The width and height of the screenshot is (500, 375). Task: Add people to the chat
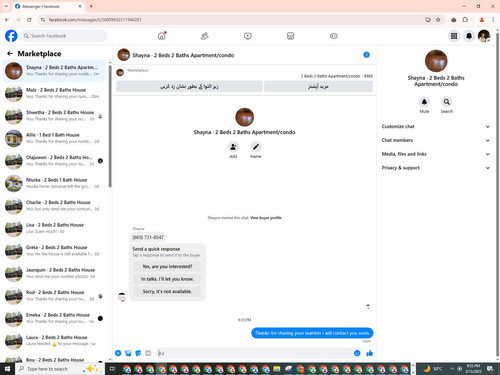point(233,147)
